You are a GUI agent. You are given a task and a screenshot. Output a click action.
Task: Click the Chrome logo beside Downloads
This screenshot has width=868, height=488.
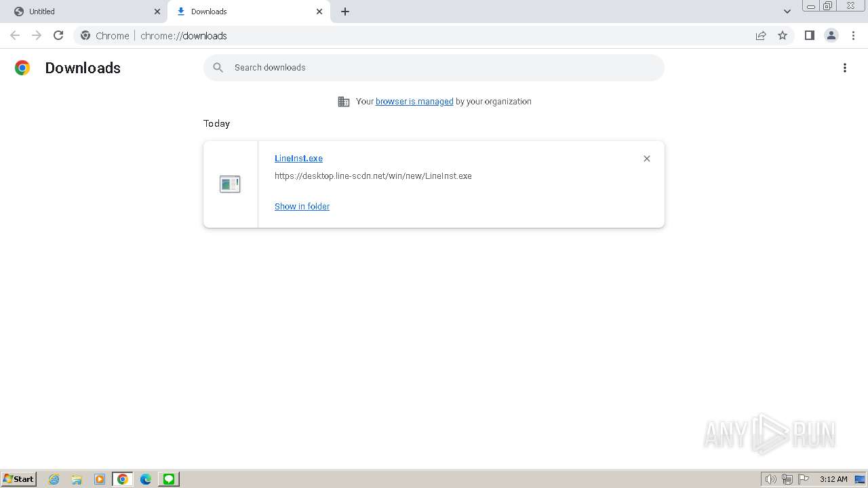pyautogui.click(x=22, y=68)
